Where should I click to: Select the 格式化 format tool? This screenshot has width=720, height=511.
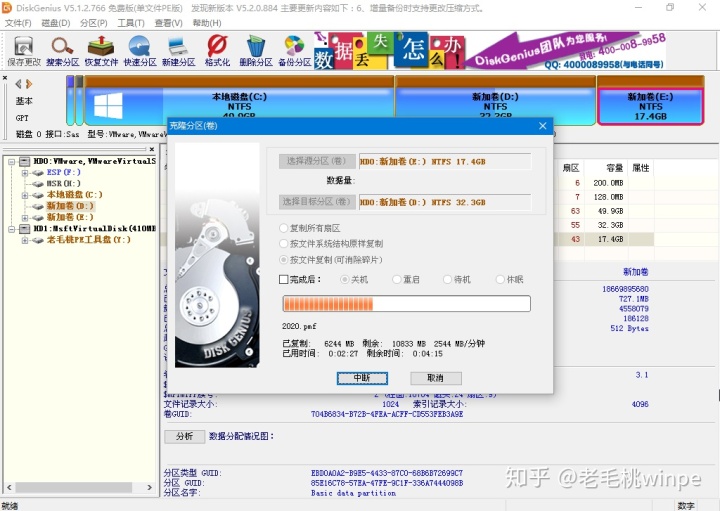pos(217,51)
